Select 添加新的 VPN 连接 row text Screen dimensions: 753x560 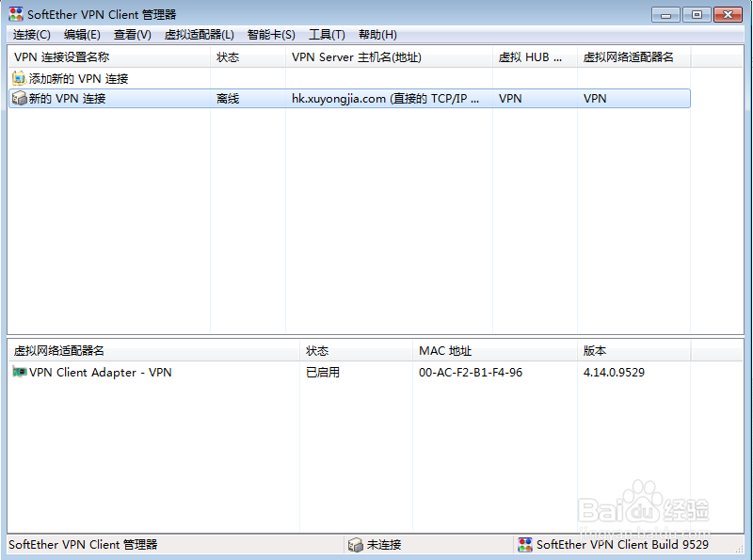(78, 79)
